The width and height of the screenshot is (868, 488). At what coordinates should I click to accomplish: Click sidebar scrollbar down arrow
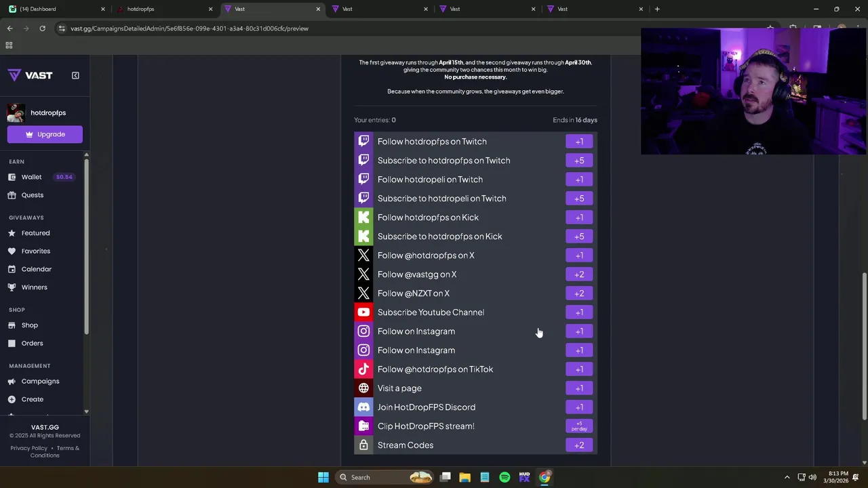[86, 411]
